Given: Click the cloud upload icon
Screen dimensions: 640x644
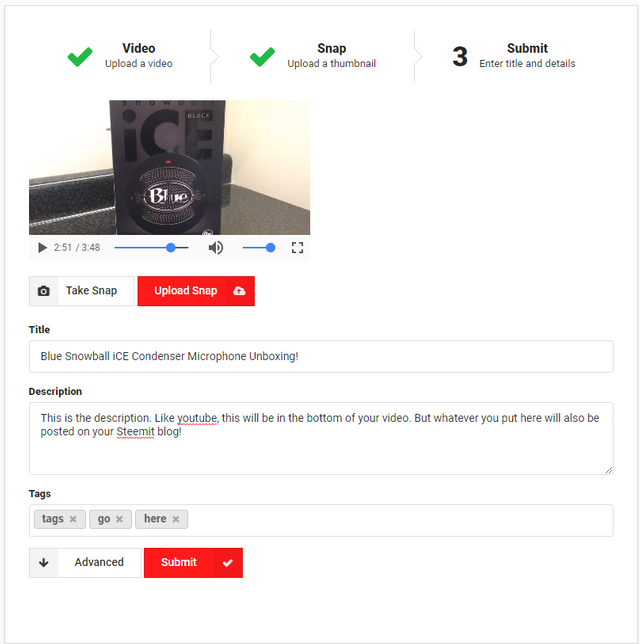Looking at the screenshot, I should click(x=239, y=291).
